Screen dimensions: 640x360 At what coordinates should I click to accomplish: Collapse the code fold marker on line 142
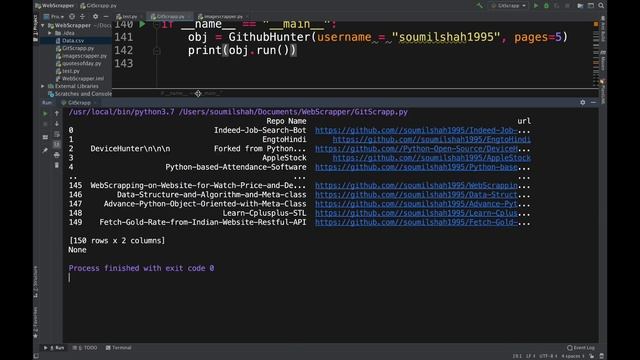tap(156, 51)
